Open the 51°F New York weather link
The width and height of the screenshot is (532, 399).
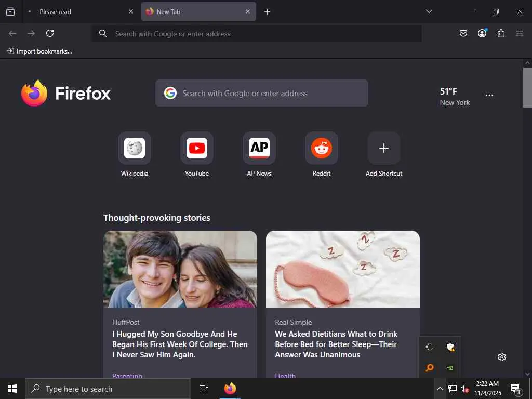click(x=455, y=97)
